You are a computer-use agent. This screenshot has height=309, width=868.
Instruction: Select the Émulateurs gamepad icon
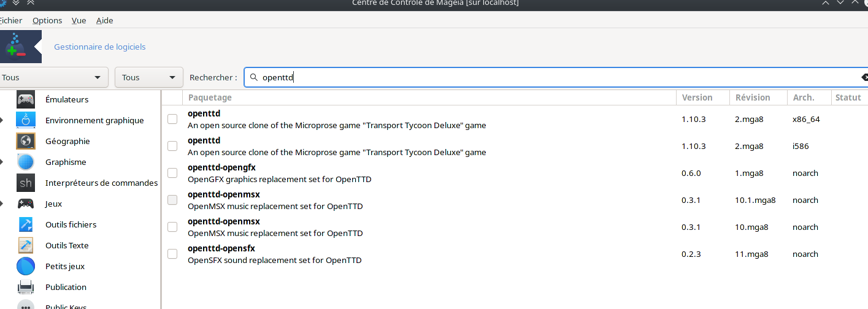pos(26,99)
